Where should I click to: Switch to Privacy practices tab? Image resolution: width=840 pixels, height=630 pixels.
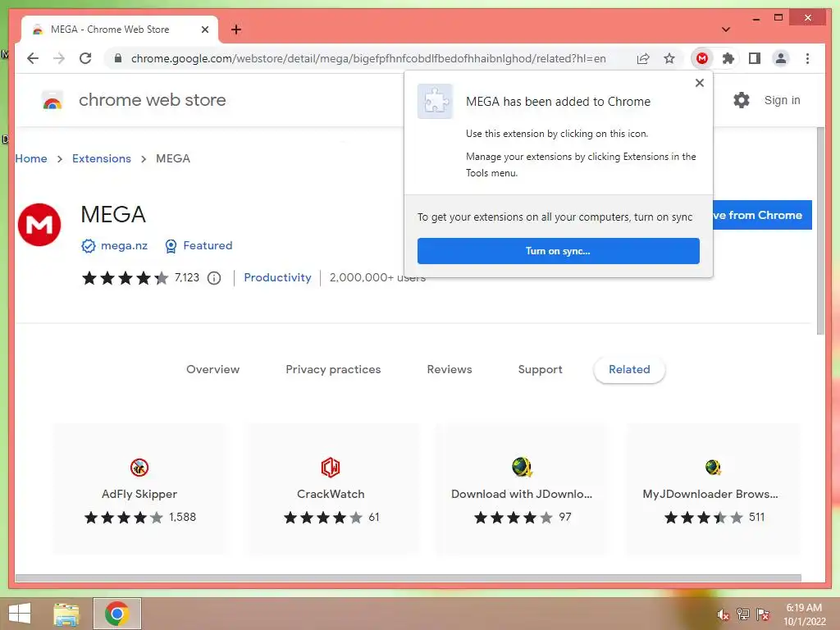coord(333,370)
